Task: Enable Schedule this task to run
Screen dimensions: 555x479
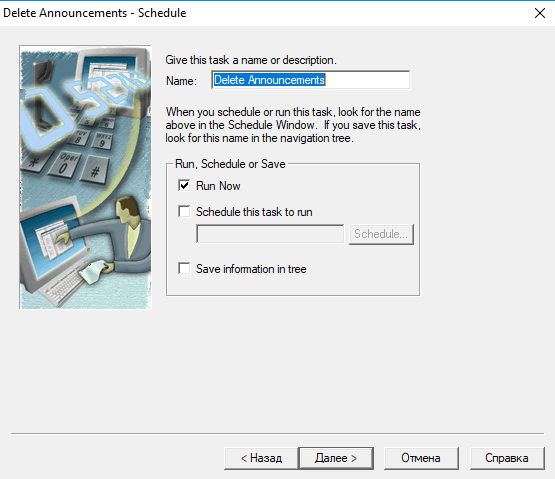Action: [184, 212]
